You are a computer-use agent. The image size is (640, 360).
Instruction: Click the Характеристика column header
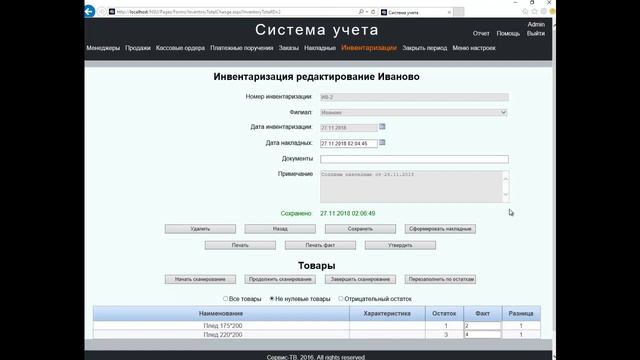point(387,313)
